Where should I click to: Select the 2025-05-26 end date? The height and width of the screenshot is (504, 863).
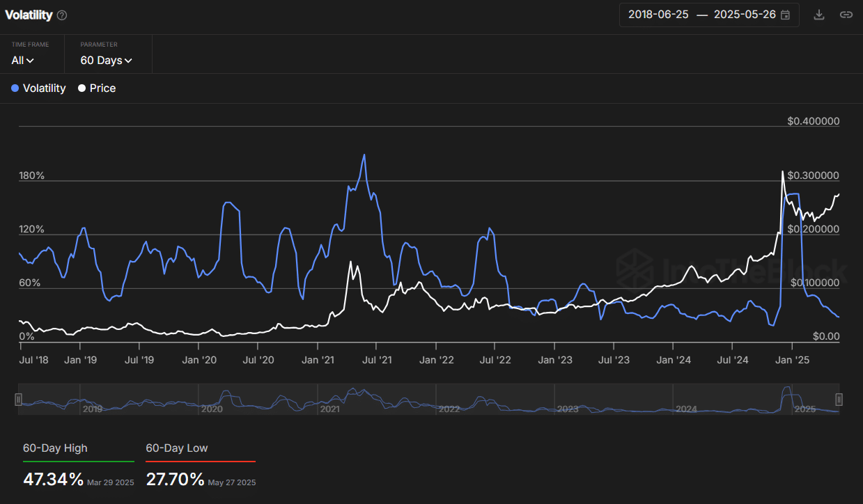745,15
